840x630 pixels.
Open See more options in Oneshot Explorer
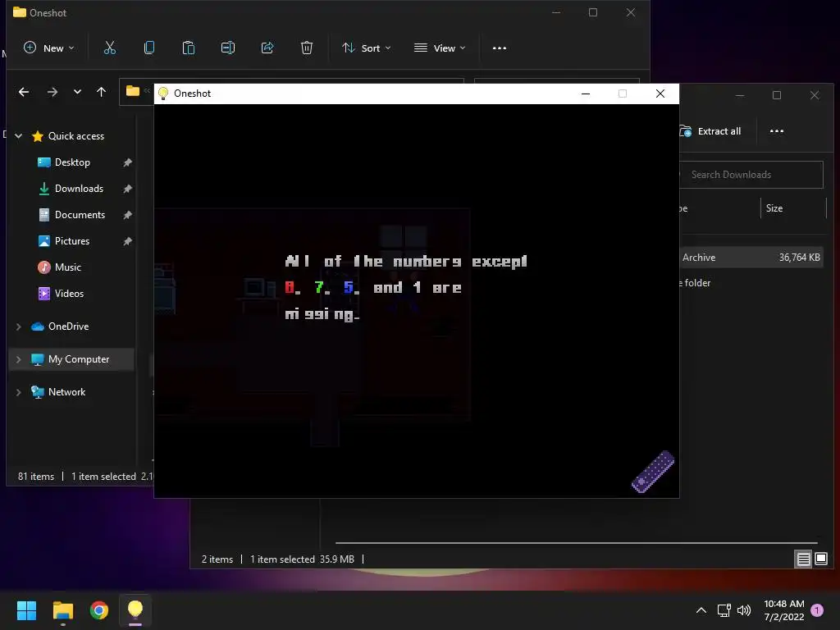click(x=500, y=48)
